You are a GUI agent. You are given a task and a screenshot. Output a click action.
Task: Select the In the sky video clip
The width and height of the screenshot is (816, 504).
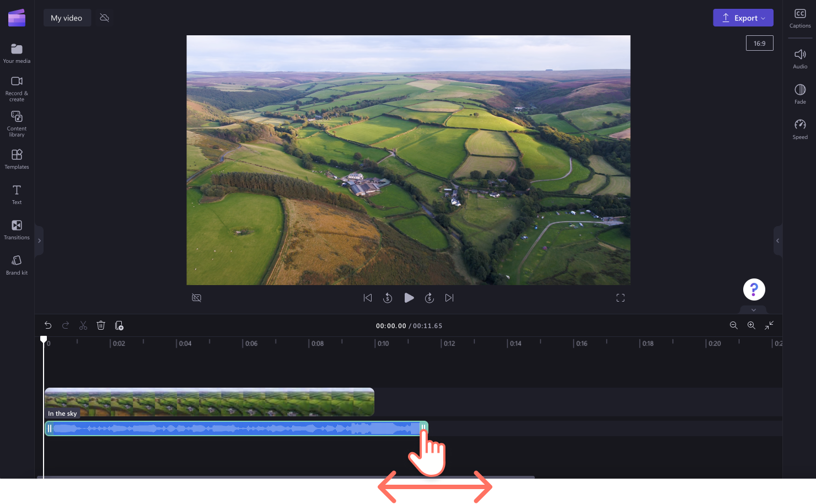click(210, 402)
